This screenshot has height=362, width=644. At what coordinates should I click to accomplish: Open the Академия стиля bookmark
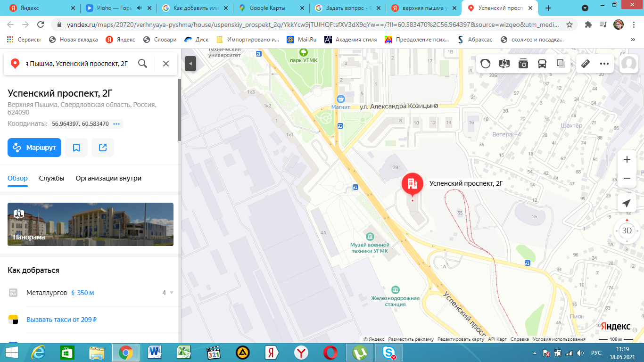(351, 40)
